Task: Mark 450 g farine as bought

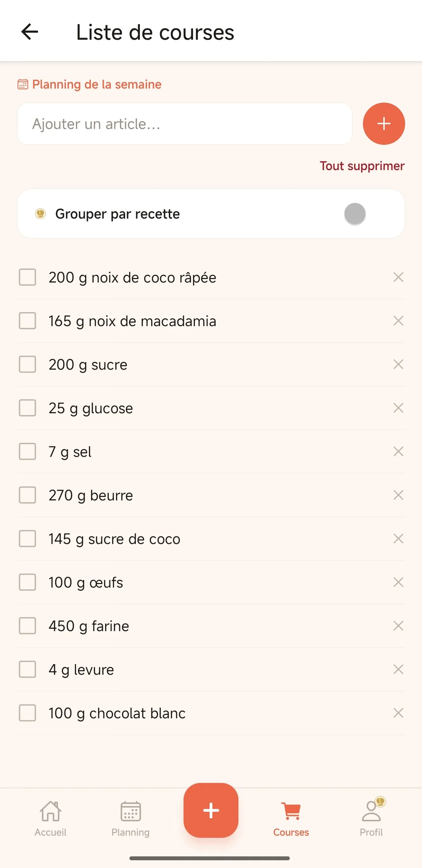Action: [27, 626]
